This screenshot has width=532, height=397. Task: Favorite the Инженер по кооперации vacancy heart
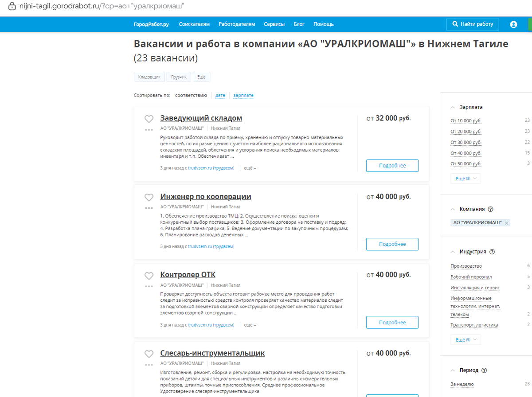(x=149, y=197)
